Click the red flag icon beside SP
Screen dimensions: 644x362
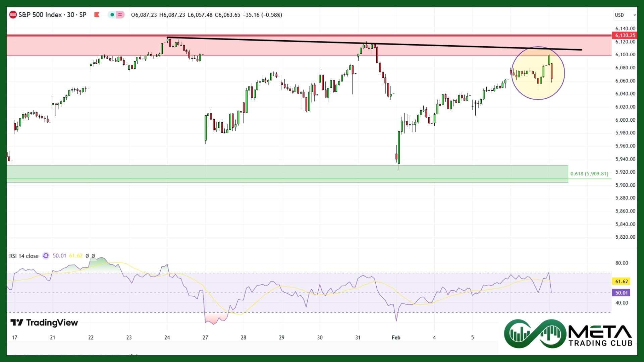pyautogui.click(x=97, y=15)
